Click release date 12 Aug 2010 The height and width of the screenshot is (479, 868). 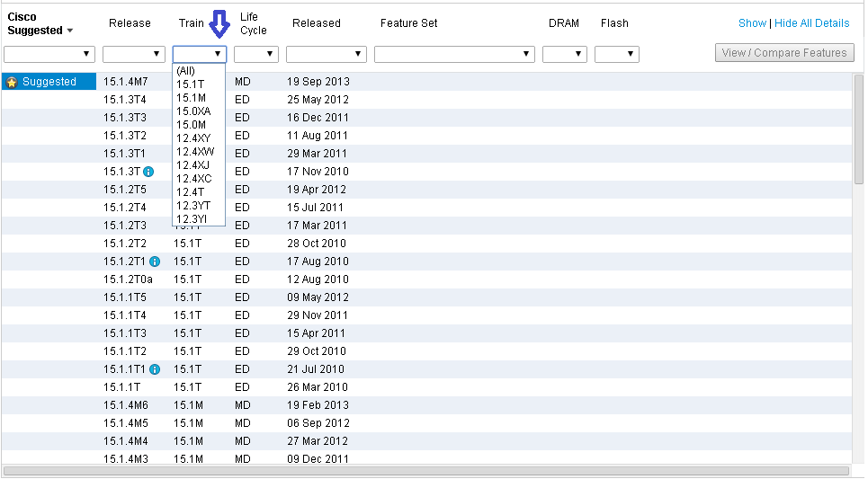[x=318, y=279]
